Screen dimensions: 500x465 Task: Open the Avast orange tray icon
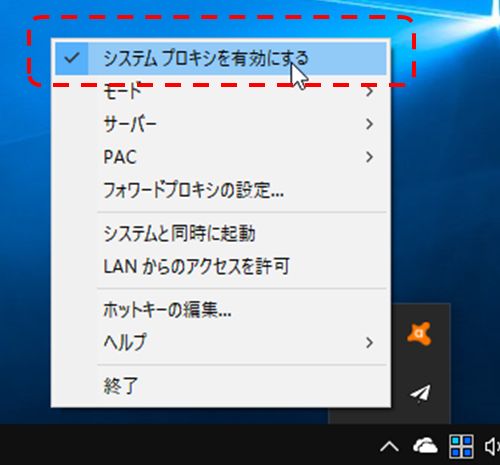coord(419,333)
